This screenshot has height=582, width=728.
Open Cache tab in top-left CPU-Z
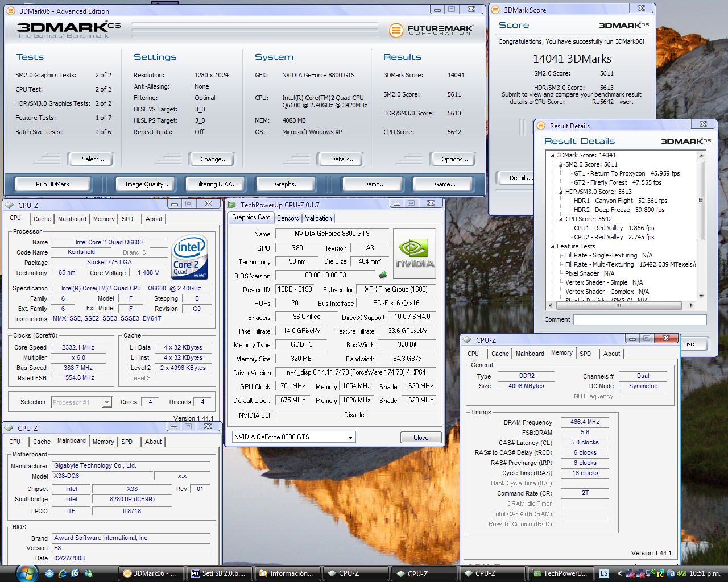[42, 219]
